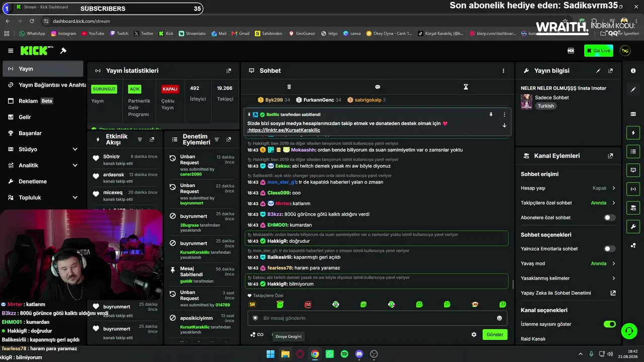Open chat settings gear beside Gönder
This screenshot has height=362, width=644.
coord(473,334)
